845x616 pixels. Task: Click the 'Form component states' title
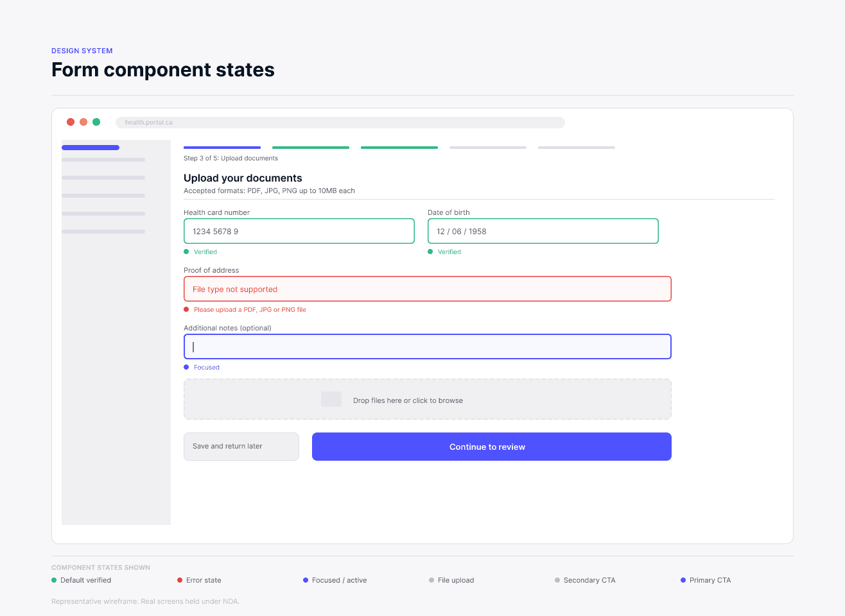[163, 69]
